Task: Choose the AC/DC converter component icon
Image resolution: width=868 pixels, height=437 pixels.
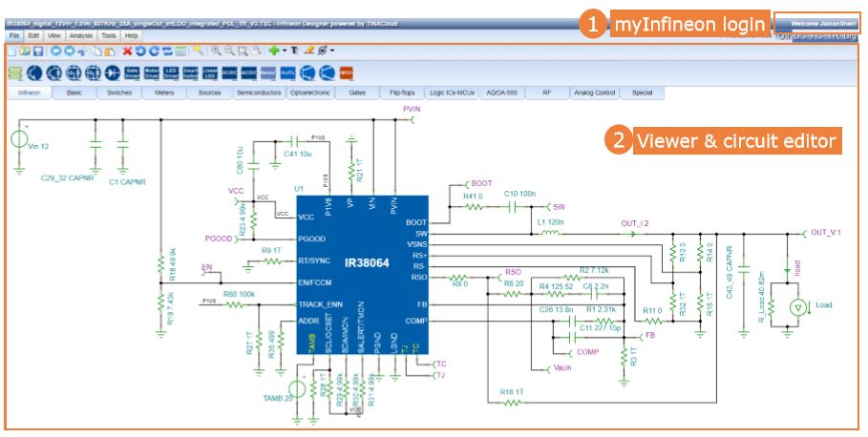Action: click(x=248, y=73)
